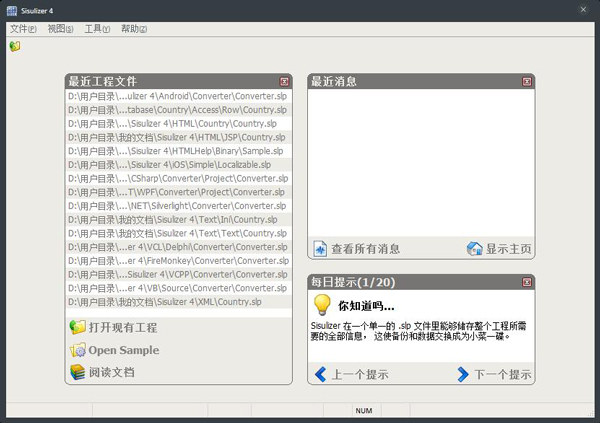Open recent file VB\Source\Converter\Converter.slp
The height and width of the screenshot is (423, 600).
coord(179,288)
